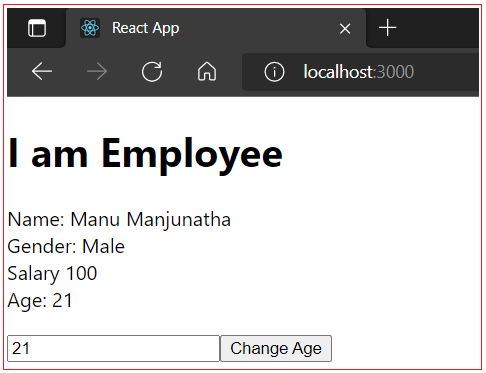Click the 'Salary 100' text
Screen dimensions: 486x373
52,274
